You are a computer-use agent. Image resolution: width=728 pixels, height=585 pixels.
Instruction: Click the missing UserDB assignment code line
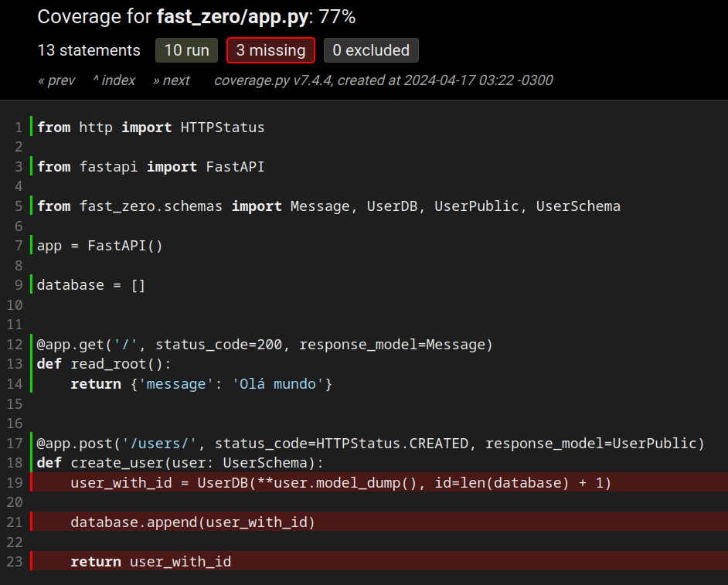(340, 482)
